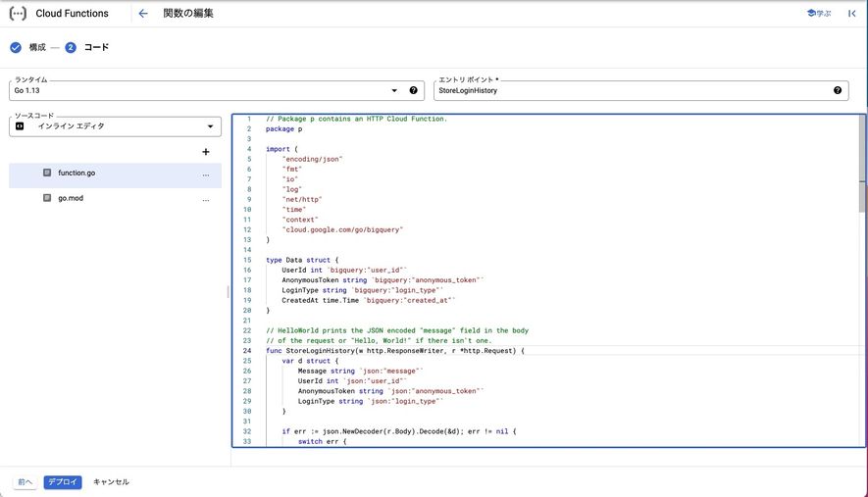Open help for the entry point field
Viewport: 868px width, 497px height.
click(x=838, y=90)
